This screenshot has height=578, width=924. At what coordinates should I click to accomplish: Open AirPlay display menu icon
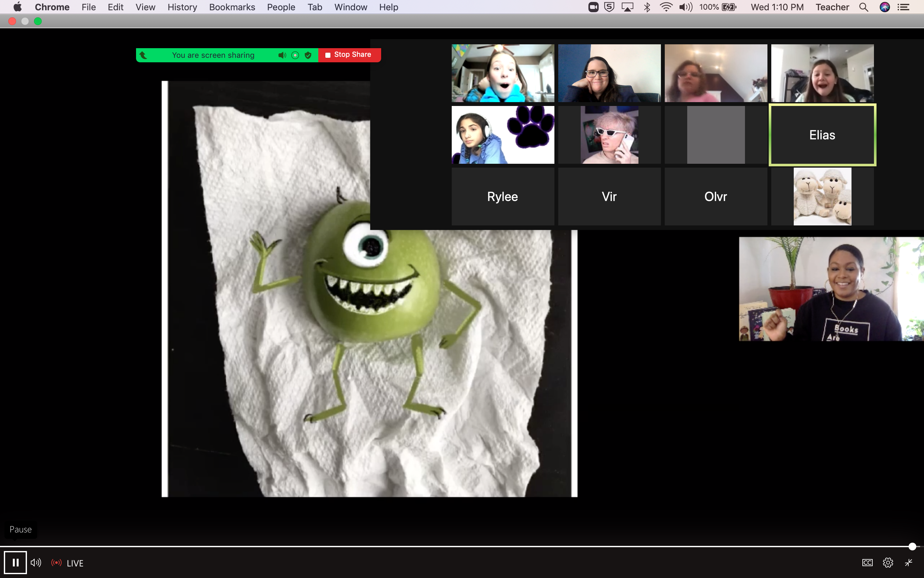tap(627, 7)
